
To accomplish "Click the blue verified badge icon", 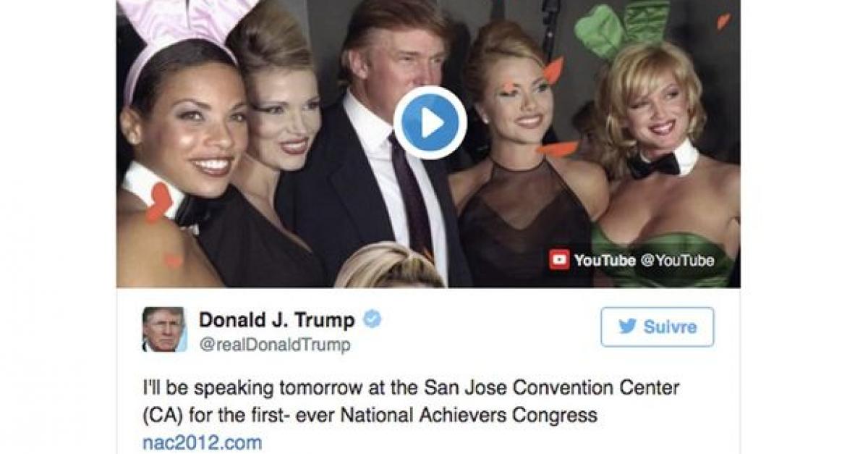I will (x=372, y=319).
